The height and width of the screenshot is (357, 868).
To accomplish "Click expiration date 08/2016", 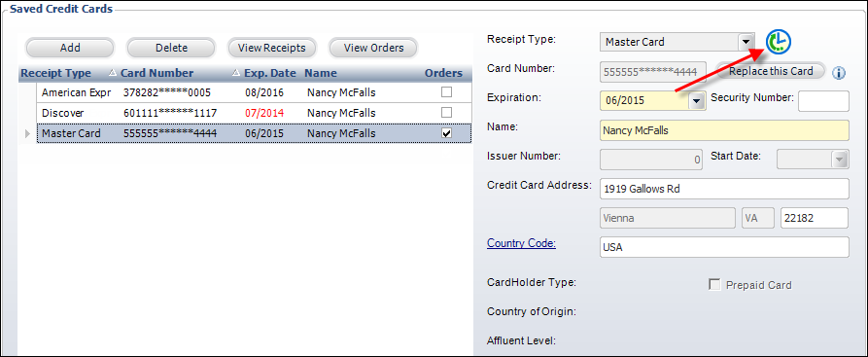I will 264,92.
